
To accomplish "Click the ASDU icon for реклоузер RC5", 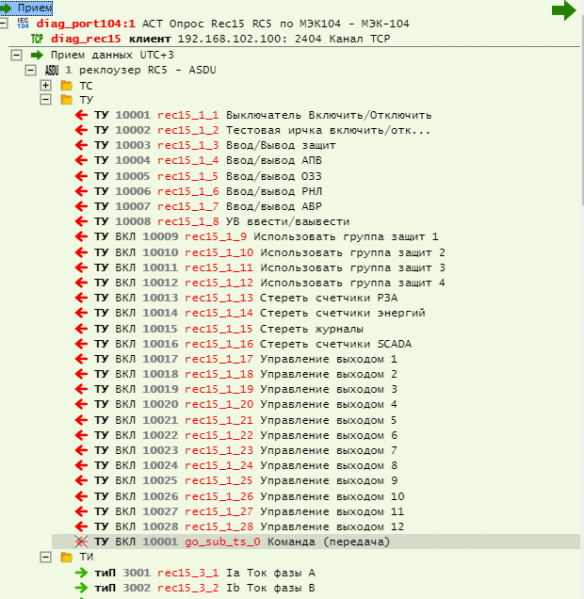I will pyautogui.click(x=52, y=70).
